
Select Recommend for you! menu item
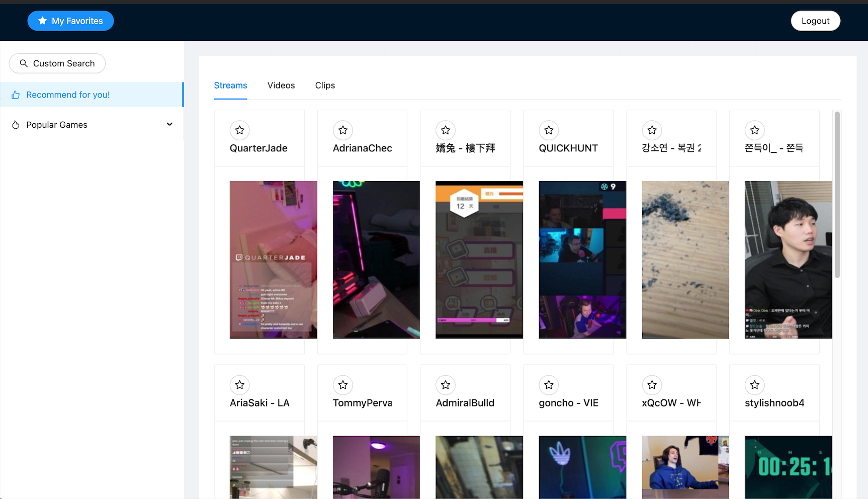[x=92, y=95]
